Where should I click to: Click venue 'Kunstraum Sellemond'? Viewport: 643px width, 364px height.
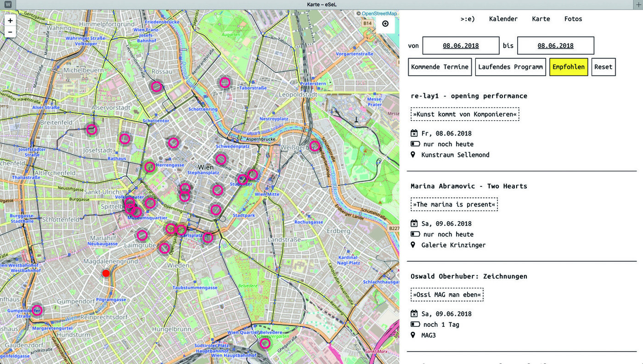coord(456,155)
